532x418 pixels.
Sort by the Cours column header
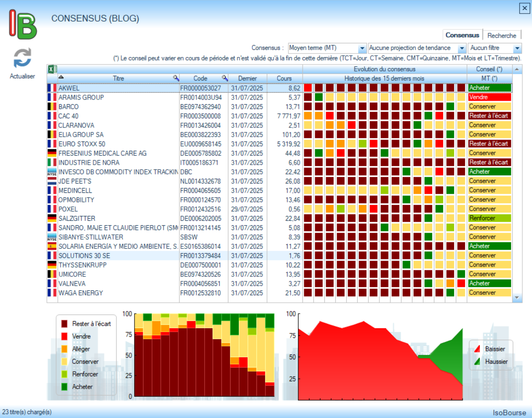(284, 78)
